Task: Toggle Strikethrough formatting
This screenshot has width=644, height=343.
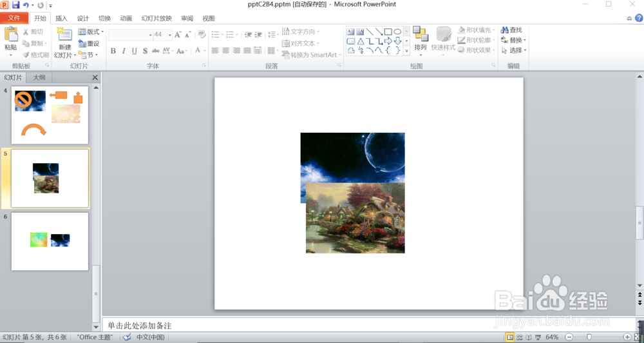Action: 156,51
